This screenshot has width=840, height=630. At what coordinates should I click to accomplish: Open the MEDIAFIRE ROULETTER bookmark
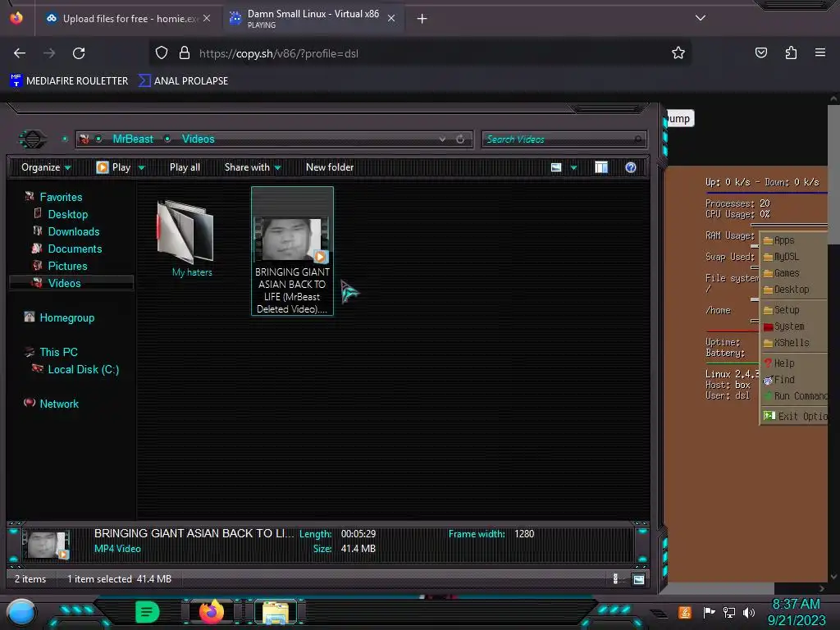[x=70, y=81]
